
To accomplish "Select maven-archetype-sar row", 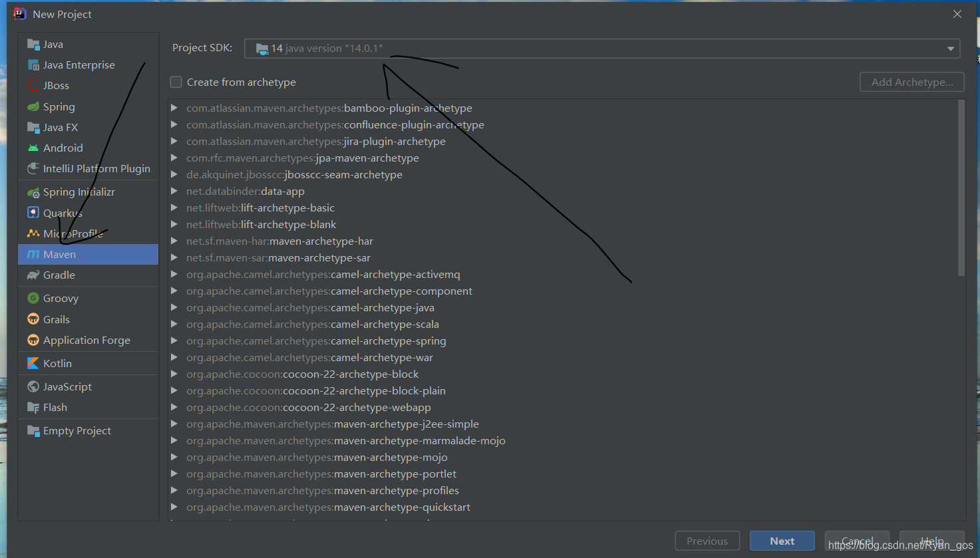I will pos(563,257).
